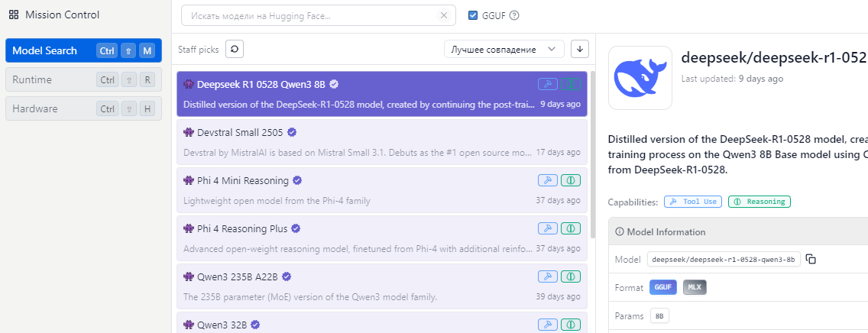Reverse sort order with arrow button

pos(580,49)
